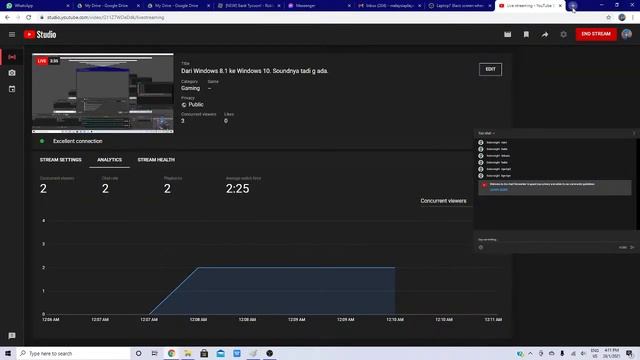The height and width of the screenshot is (360, 640).
Task: Select the Analytics tab
Action: click(x=109, y=160)
